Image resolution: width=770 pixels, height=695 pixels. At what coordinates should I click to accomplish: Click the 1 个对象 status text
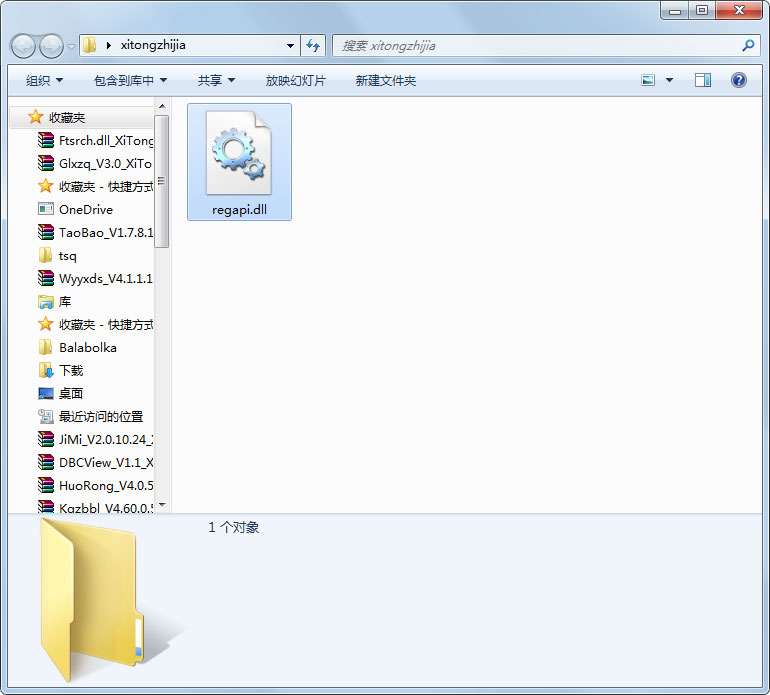click(234, 528)
